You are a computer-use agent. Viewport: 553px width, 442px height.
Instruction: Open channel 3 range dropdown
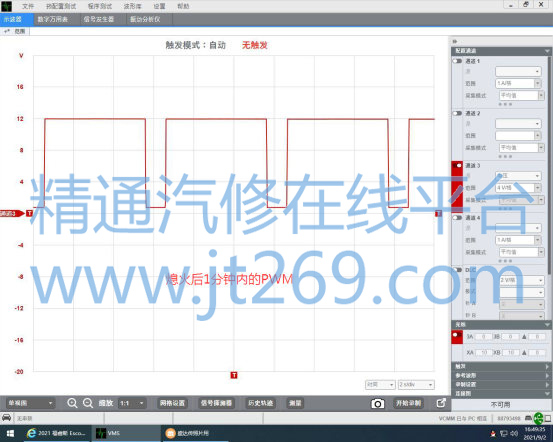point(518,188)
